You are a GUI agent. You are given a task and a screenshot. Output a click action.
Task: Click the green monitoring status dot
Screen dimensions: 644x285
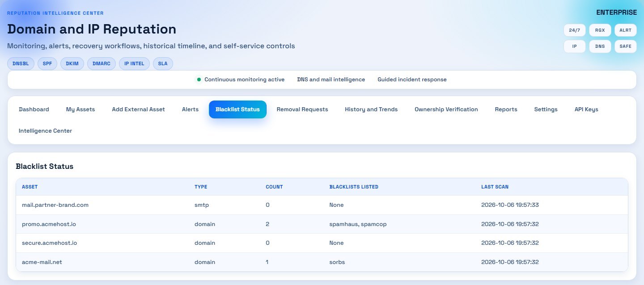coord(199,80)
